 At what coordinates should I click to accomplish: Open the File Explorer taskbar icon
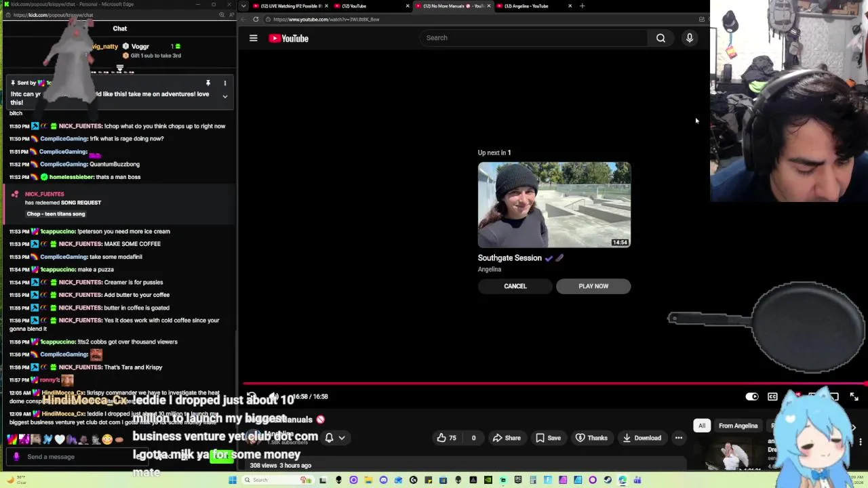click(x=368, y=480)
